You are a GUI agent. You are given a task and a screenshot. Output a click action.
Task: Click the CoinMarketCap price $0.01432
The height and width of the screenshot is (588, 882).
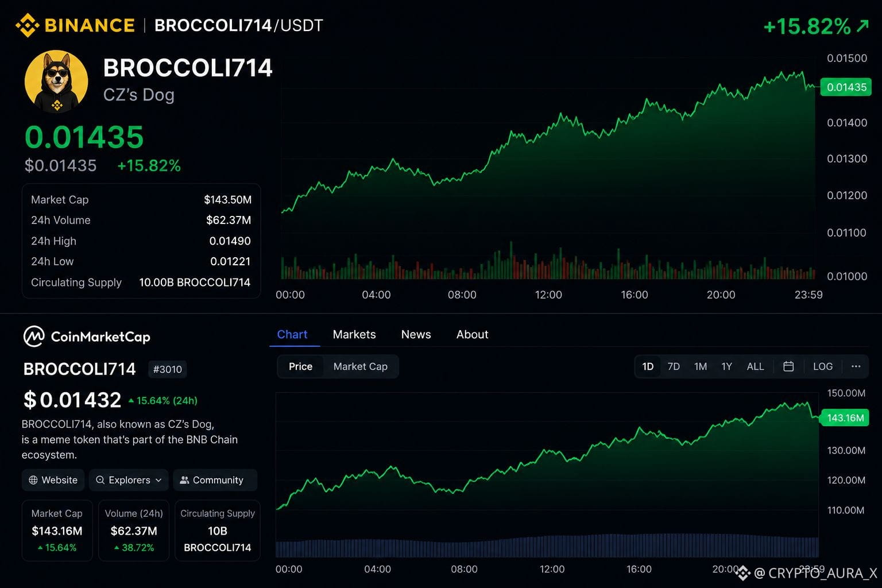tap(72, 400)
